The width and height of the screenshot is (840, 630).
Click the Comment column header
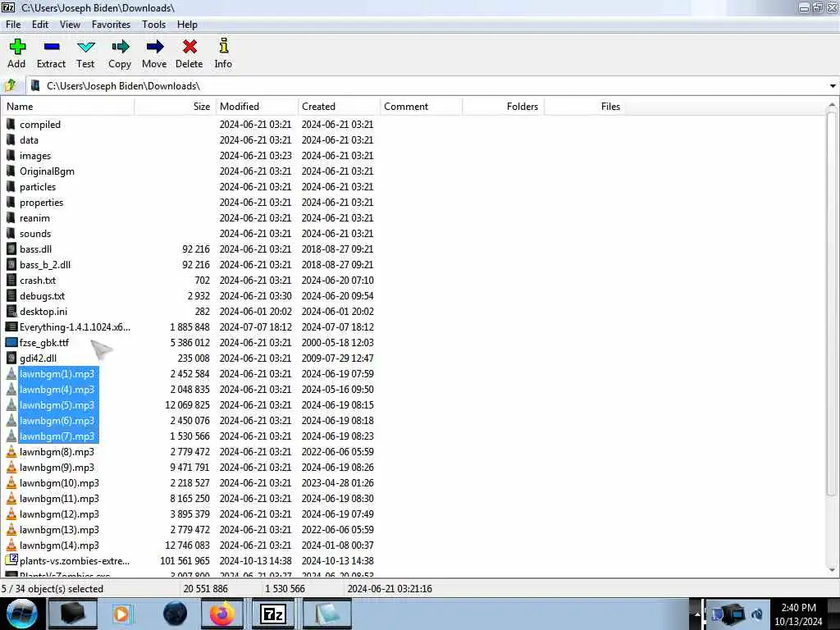coord(421,107)
